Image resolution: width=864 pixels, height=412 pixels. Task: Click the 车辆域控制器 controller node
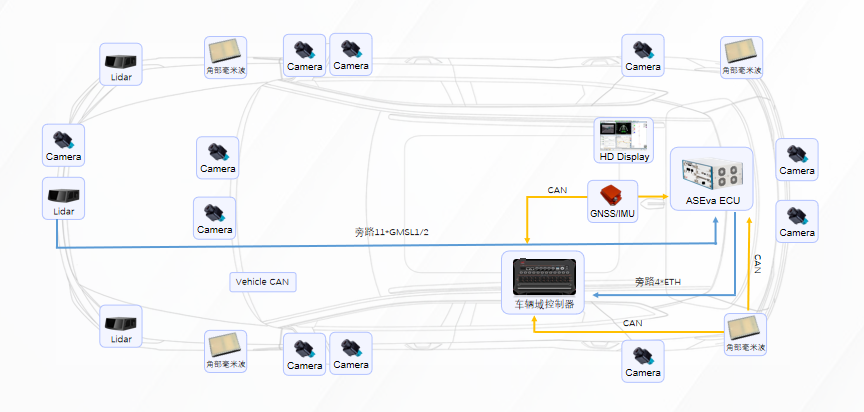[542, 283]
